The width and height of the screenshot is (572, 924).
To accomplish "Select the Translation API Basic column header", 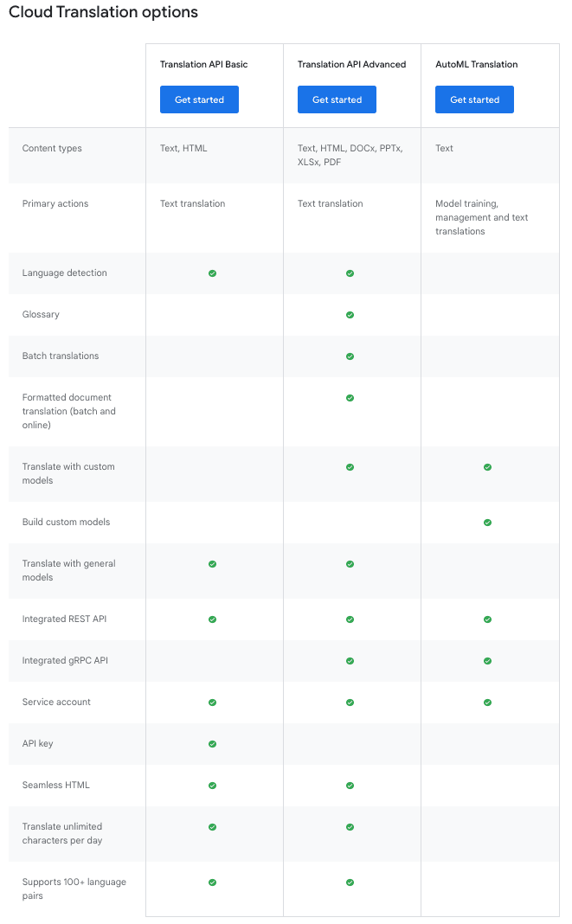I will pyautogui.click(x=203, y=64).
